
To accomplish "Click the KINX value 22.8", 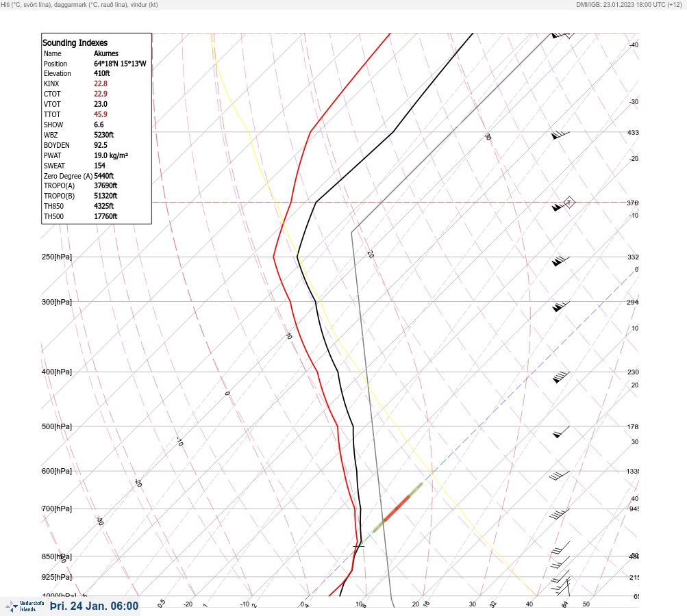I will pyautogui.click(x=100, y=84).
